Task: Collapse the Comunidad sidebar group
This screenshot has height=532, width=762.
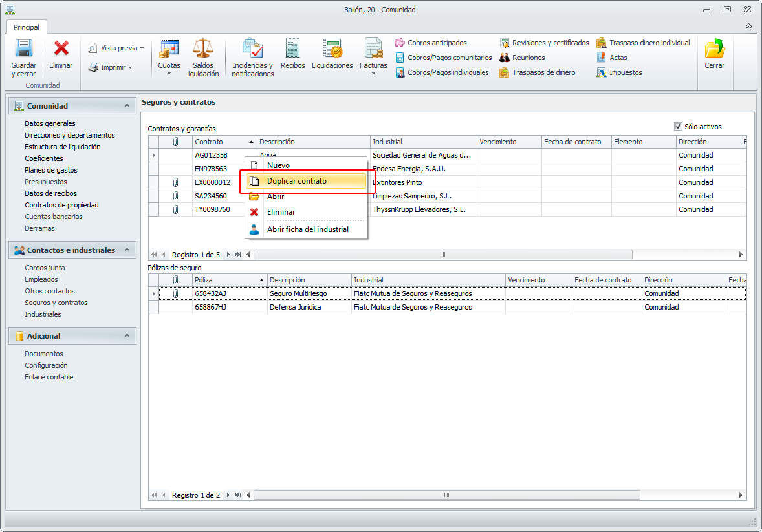Action: 127,105
